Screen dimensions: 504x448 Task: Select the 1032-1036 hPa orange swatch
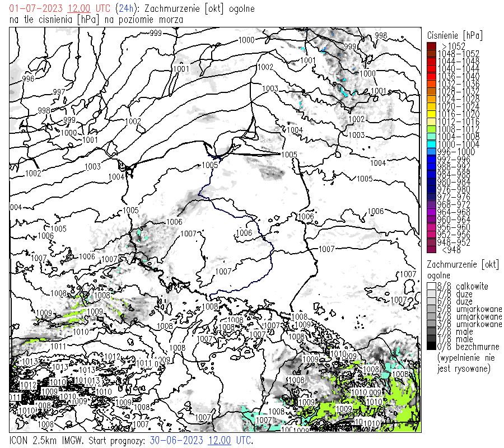(x=431, y=84)
